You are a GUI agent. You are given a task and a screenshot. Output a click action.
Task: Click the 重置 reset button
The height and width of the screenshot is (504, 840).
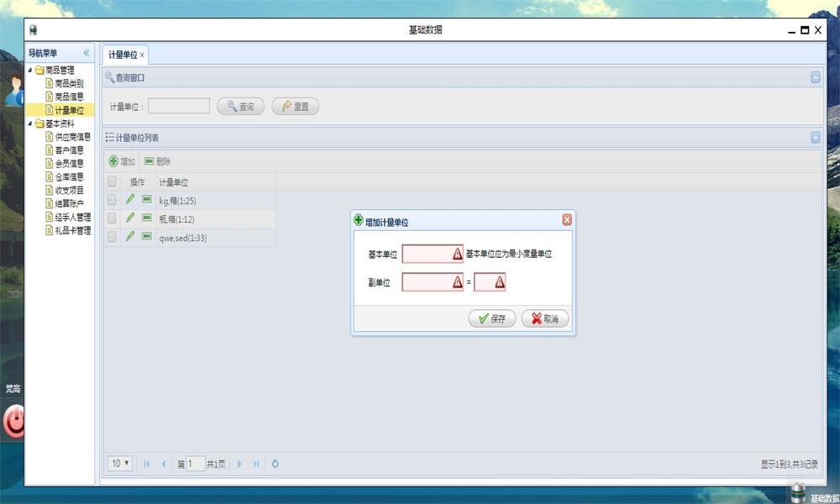coord(295,107)
